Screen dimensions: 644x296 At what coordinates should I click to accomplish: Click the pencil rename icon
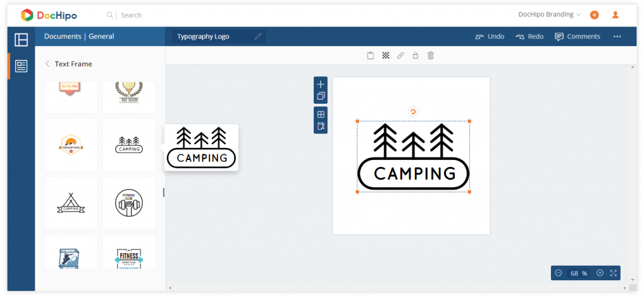click(x=258, y=37)
